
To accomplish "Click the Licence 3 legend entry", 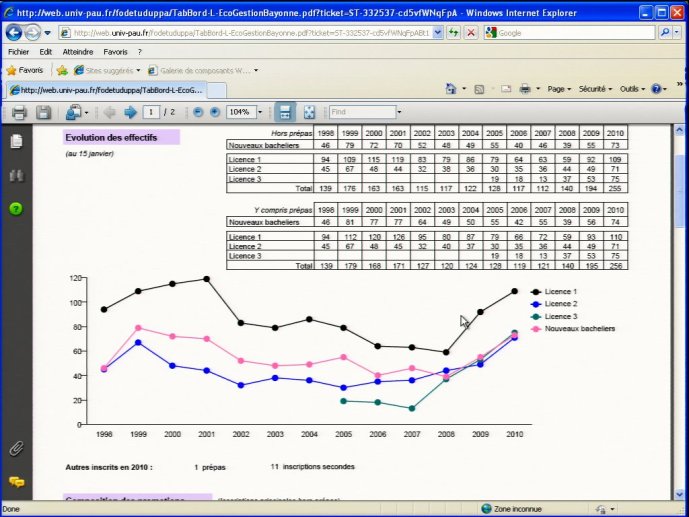I will tap(554, 316).
